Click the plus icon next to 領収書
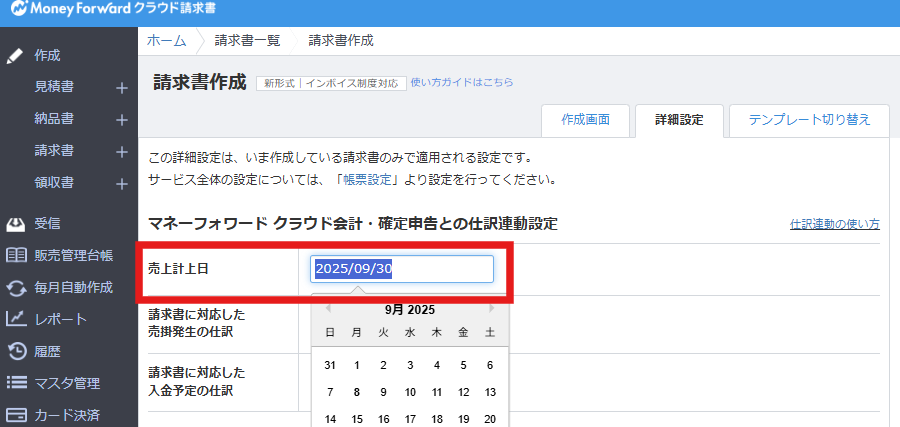 pyautogui.click(x=121, y=183)
